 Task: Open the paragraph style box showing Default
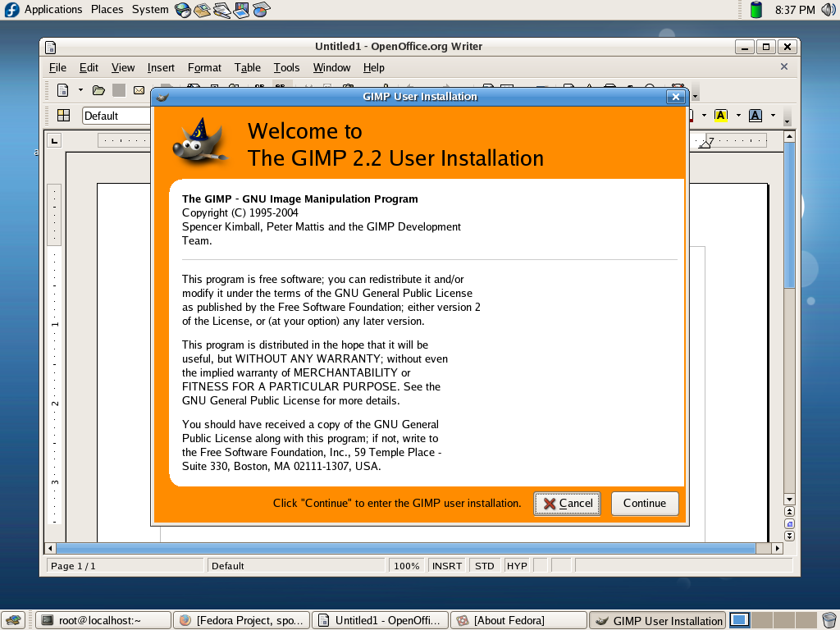point(116,116)
